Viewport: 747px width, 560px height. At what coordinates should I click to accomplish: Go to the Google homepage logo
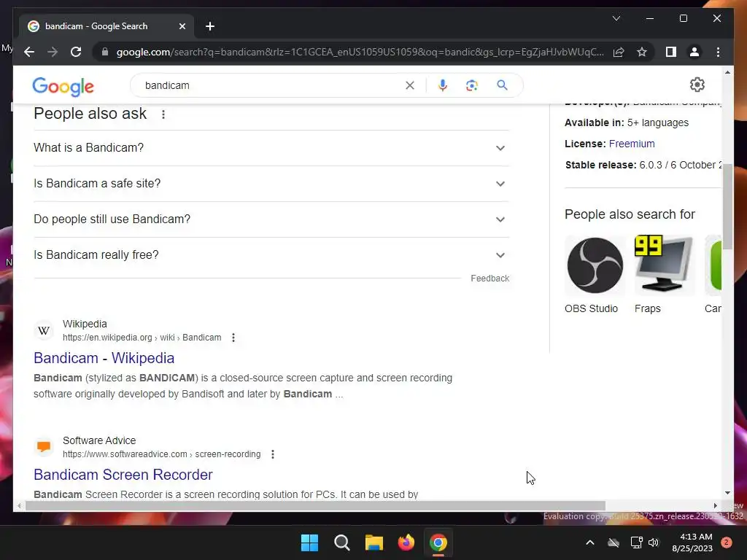(63, 86)
